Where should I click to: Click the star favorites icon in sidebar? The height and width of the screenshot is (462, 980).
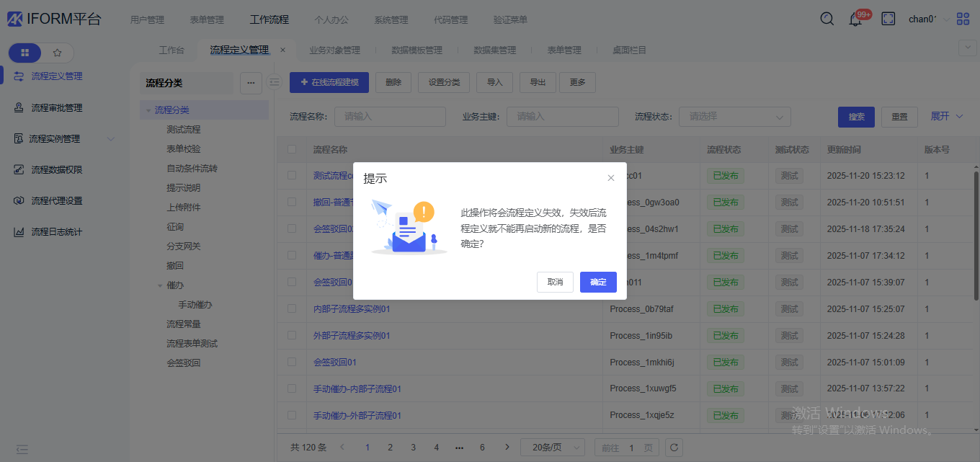click(x=58, y=53)
